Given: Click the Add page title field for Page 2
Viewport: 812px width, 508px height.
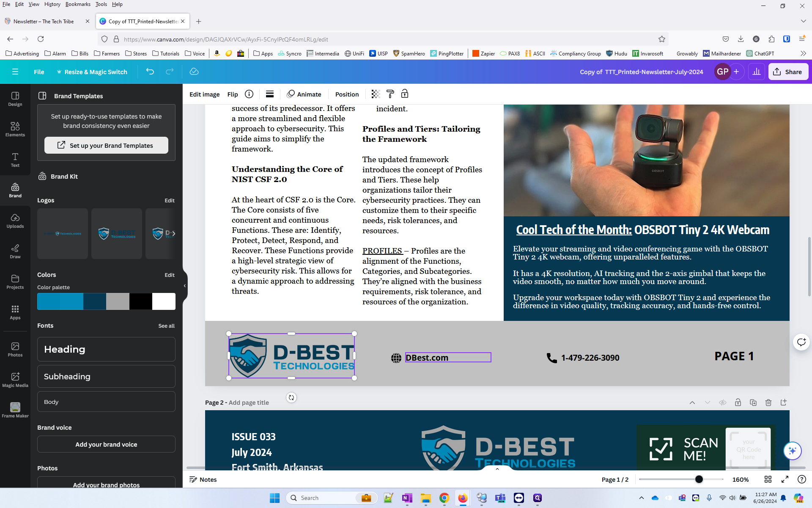Looking at the screenshot, I should point(249,403).
